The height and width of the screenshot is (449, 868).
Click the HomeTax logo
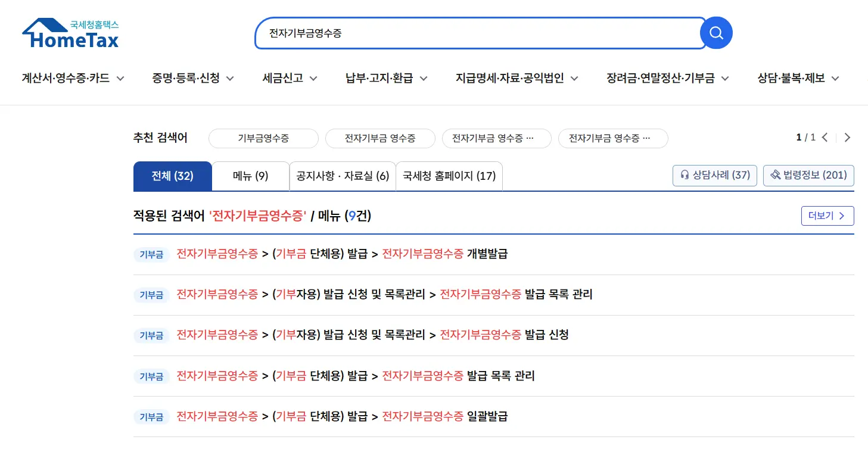coord(70,33)
